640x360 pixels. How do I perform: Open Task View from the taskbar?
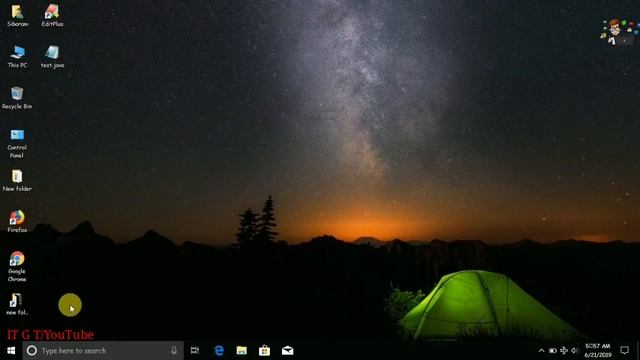click(195, 351)
